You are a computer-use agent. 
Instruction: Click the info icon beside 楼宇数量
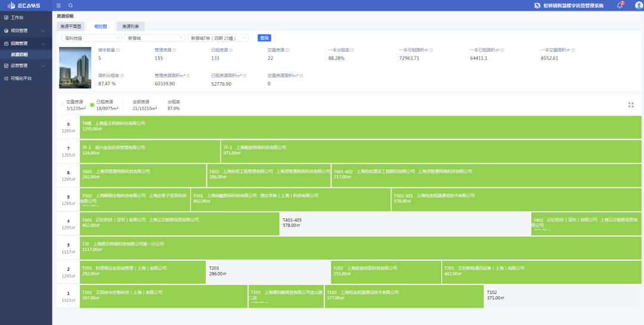(118, 50)
